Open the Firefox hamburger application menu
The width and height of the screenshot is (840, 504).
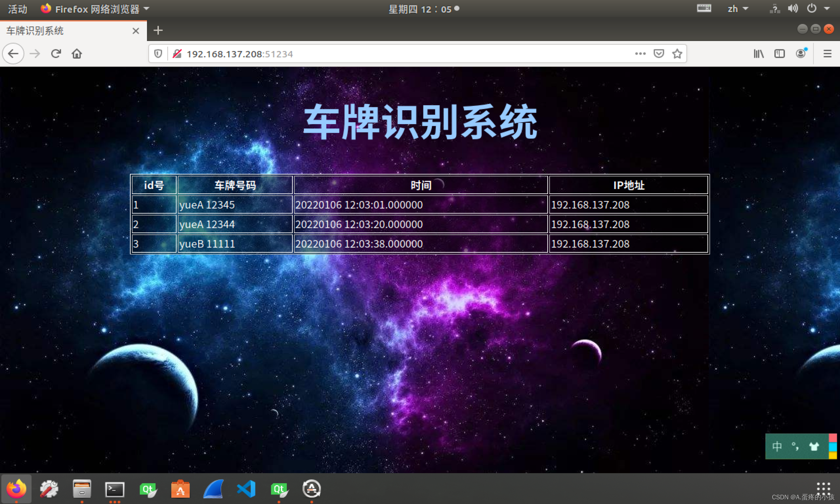(827, 54)
